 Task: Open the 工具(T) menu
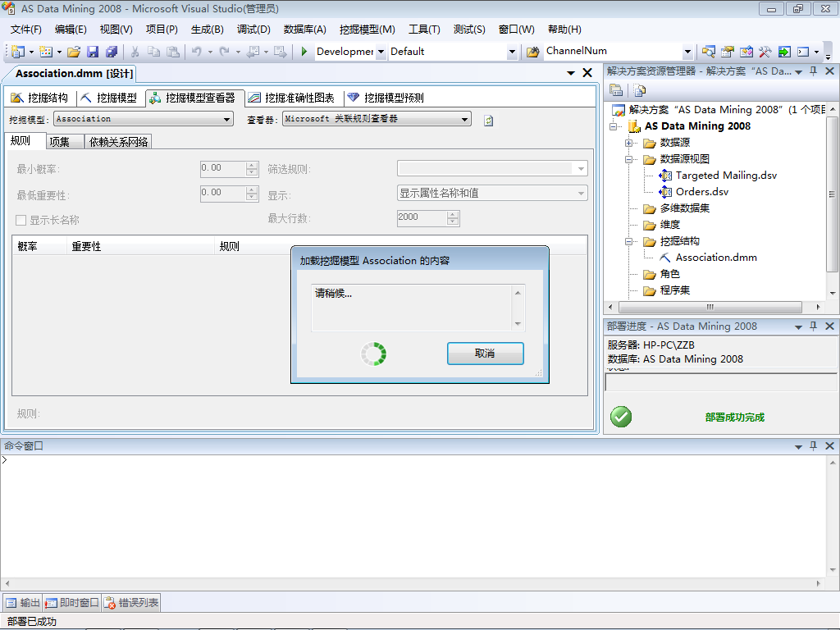(424, 30)
